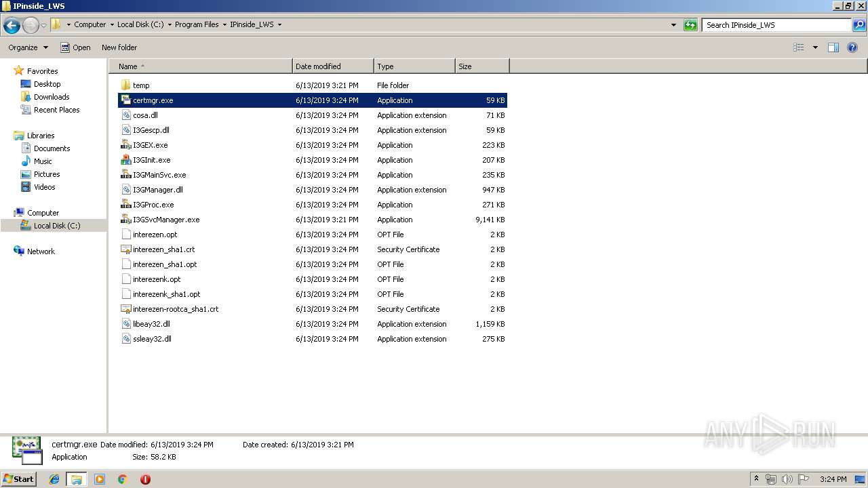Click the search magnifier icon
The height and width of the screenshot is (488, 868).
click(x=859, y=25)
